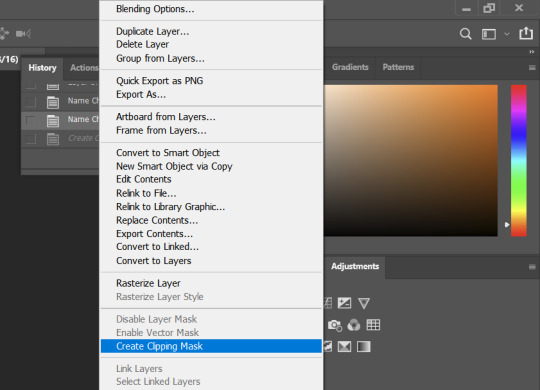Screen dimensions: 540x390
Task: Click the rainbow hue slider bar
Action: pyautogui.click(x=519, y=161)
